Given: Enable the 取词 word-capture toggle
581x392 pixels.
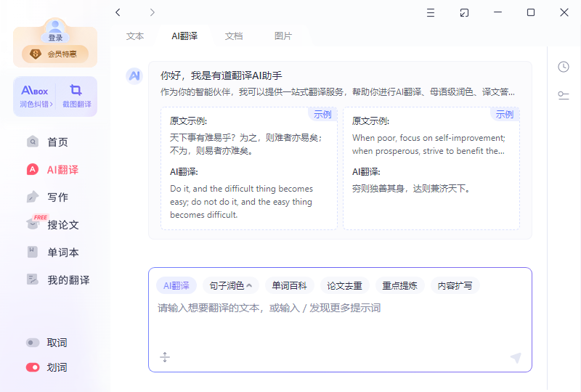Looking at the screenshot, I should click(x=33, y=343).
